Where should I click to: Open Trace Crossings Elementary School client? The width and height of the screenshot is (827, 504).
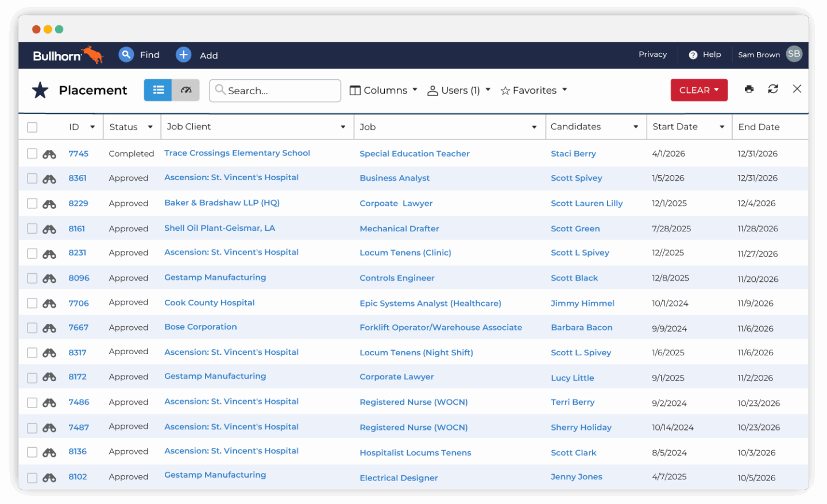(237, 153)
